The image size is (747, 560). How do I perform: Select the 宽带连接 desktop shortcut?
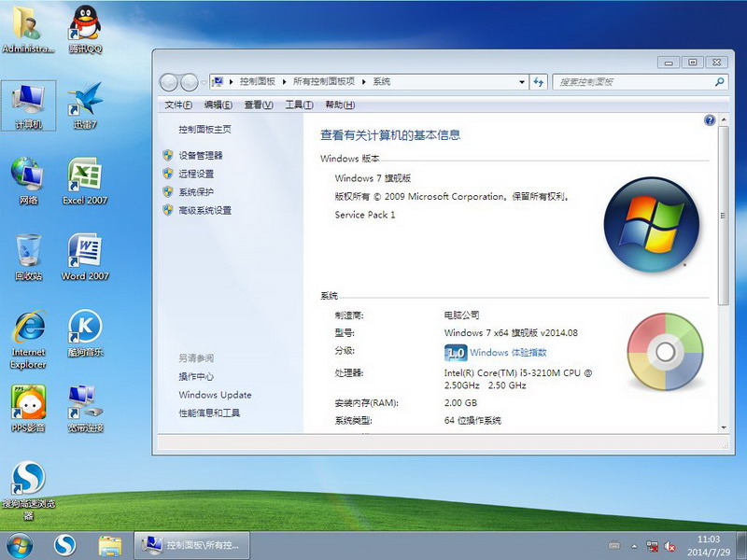[x=85, y=409]
